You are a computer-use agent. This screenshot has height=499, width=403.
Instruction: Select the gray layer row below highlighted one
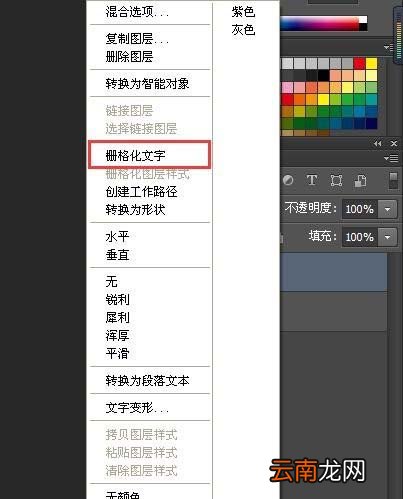[x=333, y=311]
